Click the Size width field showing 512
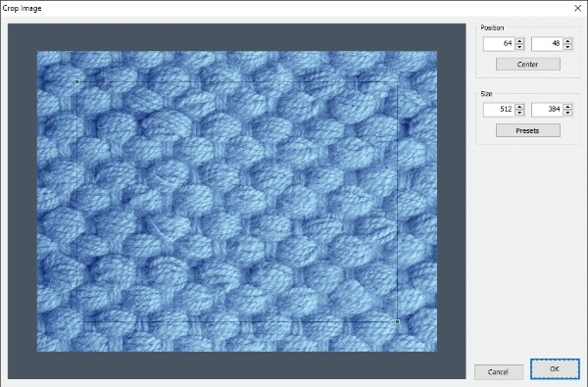 click(499, 110)
